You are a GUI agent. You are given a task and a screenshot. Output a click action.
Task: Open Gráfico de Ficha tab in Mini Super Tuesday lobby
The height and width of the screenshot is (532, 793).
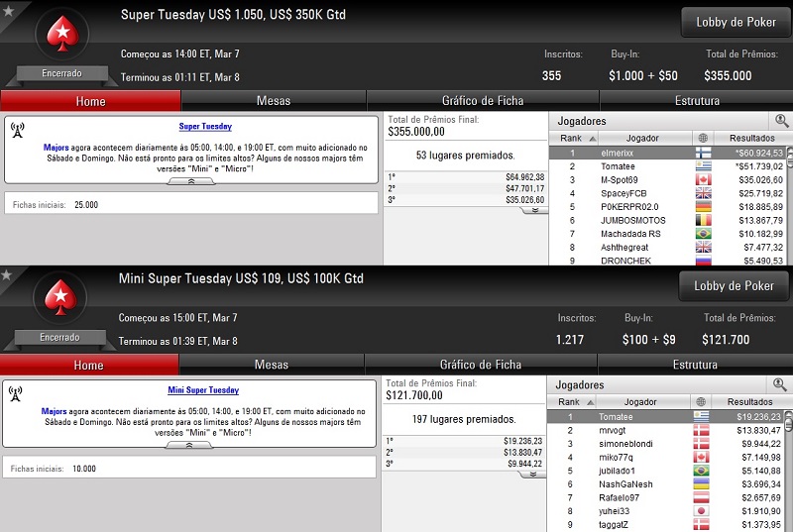(481, 365)
